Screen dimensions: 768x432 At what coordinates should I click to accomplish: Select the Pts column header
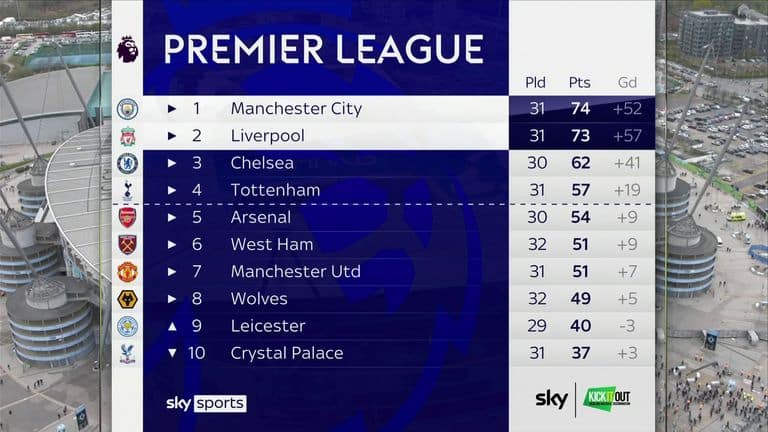pyautogui.click(x=579, y=82)
